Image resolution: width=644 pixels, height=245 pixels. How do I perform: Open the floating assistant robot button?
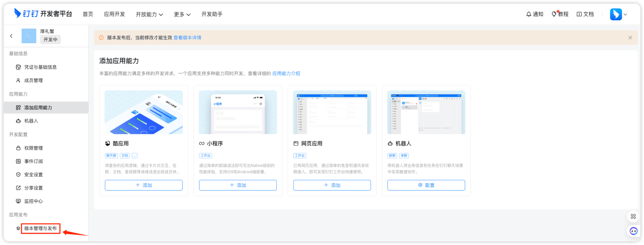[633, 231]
